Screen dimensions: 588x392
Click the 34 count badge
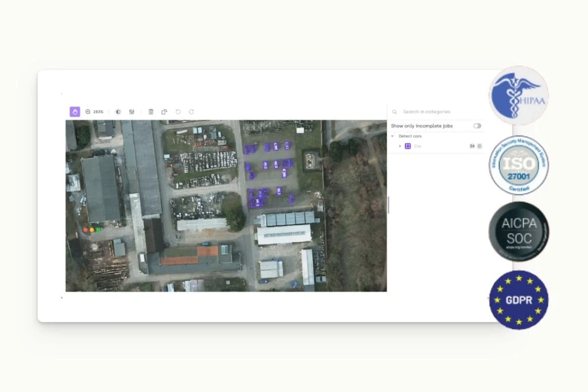pyautogui.click(x=472, y=146)
